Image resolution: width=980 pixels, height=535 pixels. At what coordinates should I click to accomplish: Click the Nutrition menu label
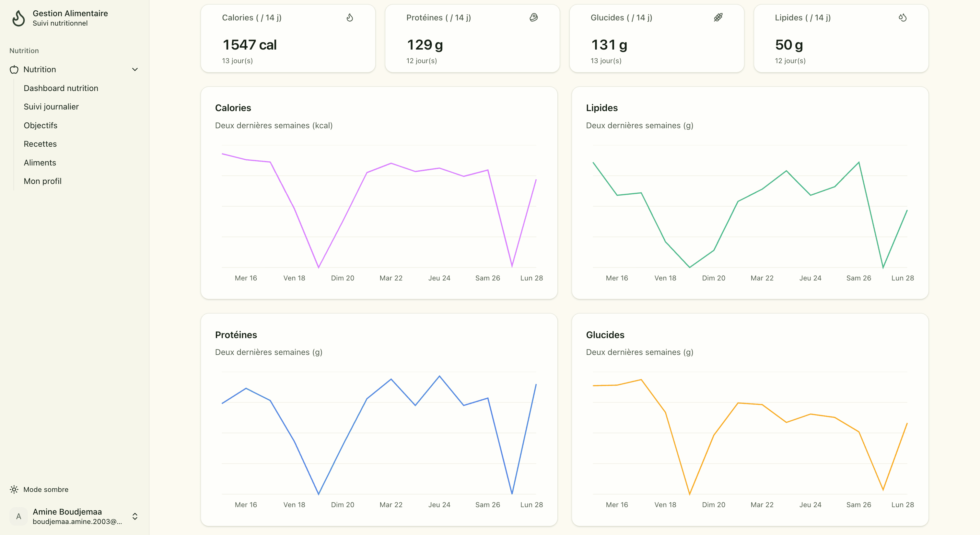coord(40,70)
